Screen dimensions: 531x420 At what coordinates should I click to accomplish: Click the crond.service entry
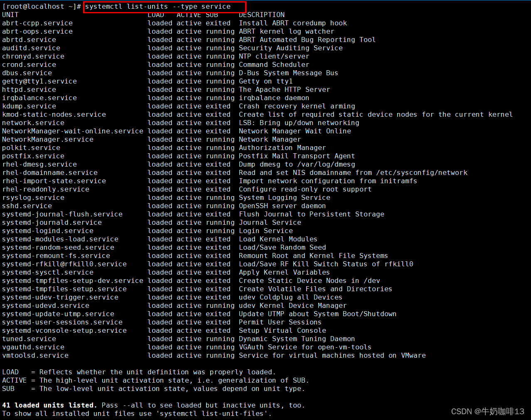click(29, 65)
